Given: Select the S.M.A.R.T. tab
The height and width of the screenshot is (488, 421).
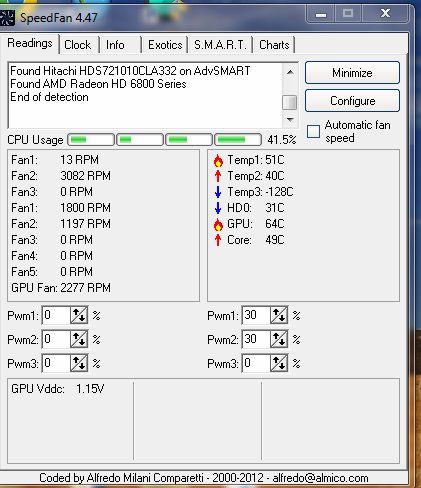Looking at the screenshot, I should 220,45.
